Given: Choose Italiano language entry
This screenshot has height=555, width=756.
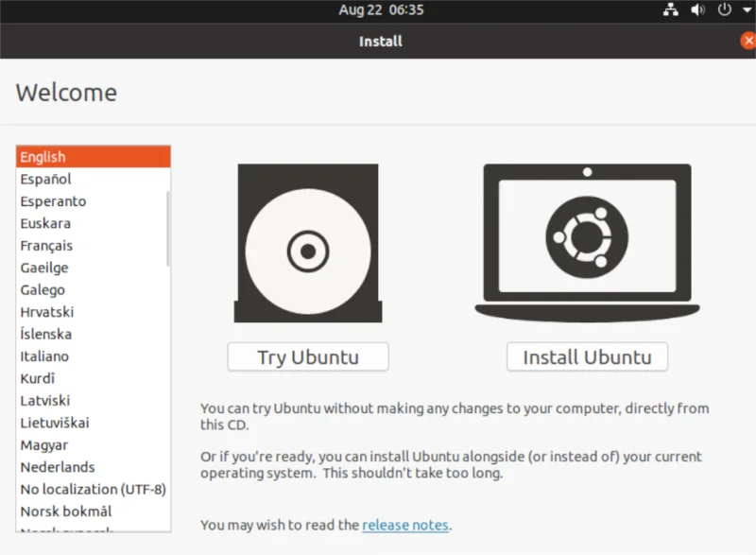Looking at the screenshot, I should coord(93,356).
